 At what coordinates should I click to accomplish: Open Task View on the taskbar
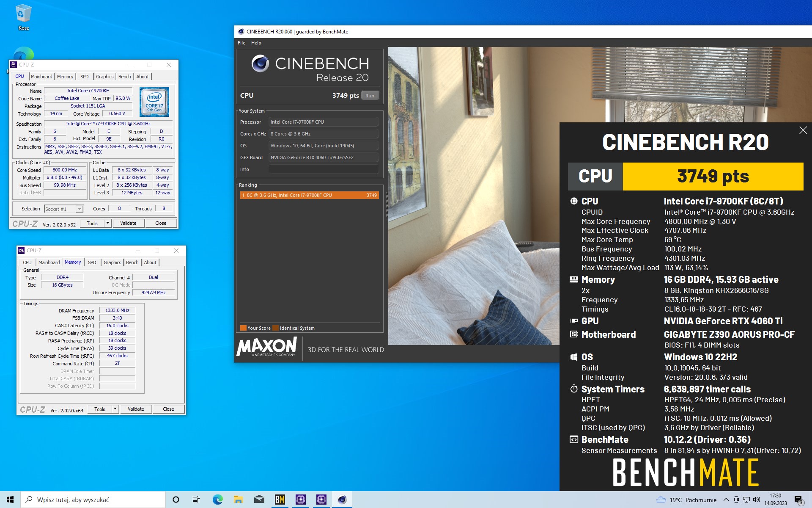tap(196, 500)
